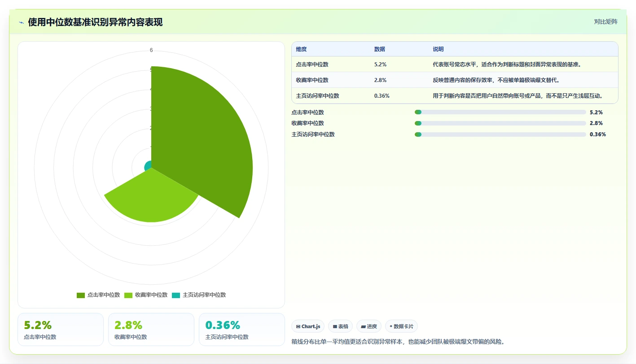Open the 5.2% 点击率中位数 data card
Screen dimensions: 636x364
61,329
